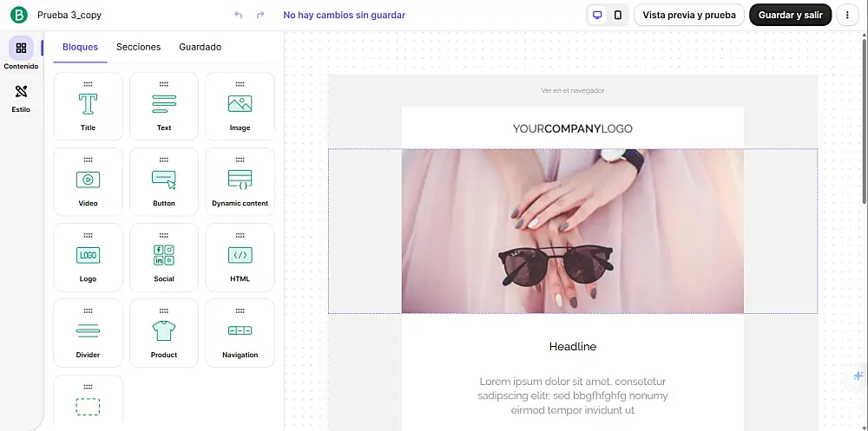
Task: Switch to mobile preview mode
Action: [x=618, y=15]
